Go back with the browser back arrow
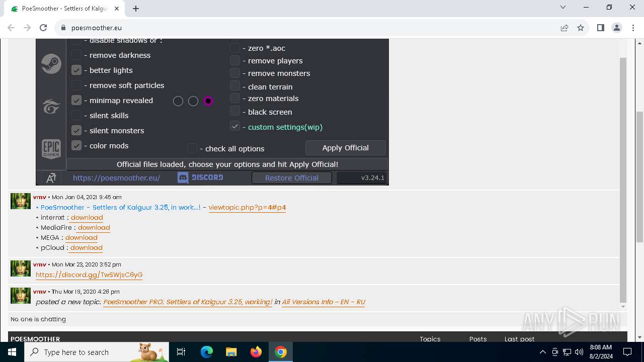 tap(11, 28)
